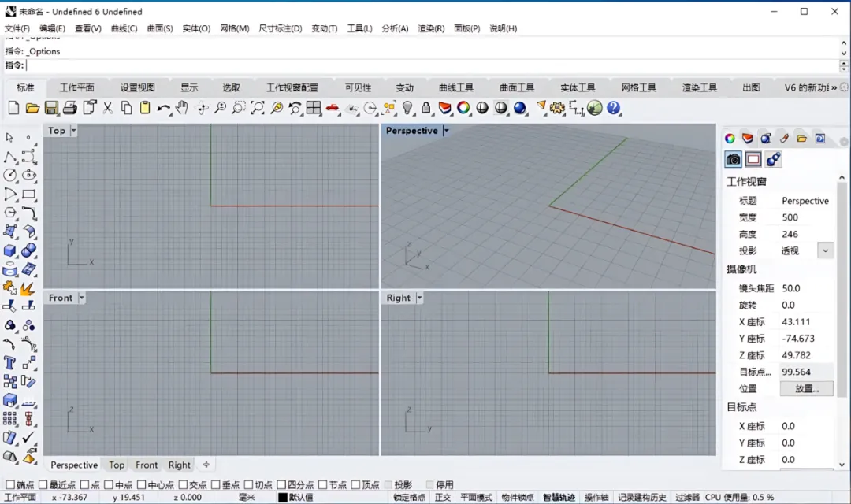The width and height of the screenshot is (851, 504).
Task: Click the 放置... button
Action: click(x=807, y=388)
